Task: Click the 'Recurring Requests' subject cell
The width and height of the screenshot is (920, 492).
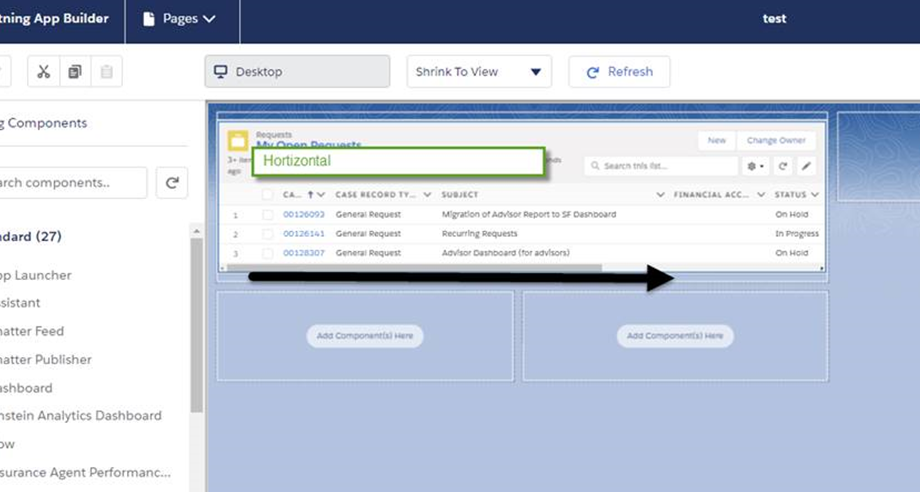Action: tap(479, 234)
